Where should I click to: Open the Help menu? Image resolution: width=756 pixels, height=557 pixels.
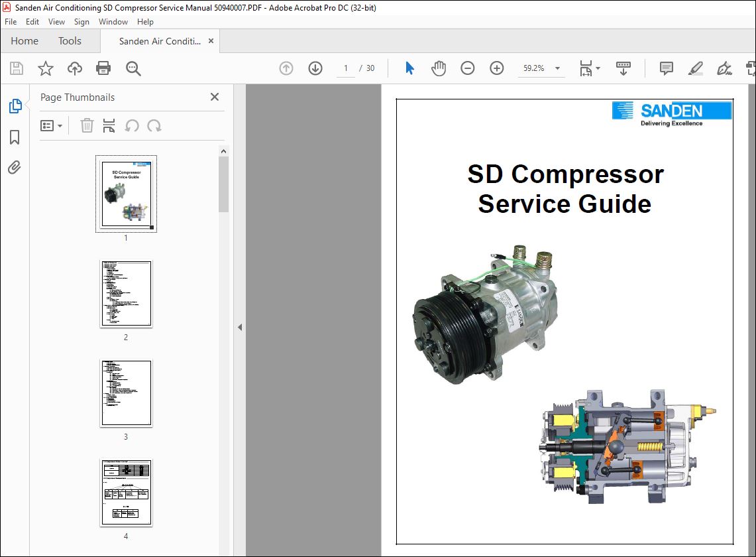(145, 22)
